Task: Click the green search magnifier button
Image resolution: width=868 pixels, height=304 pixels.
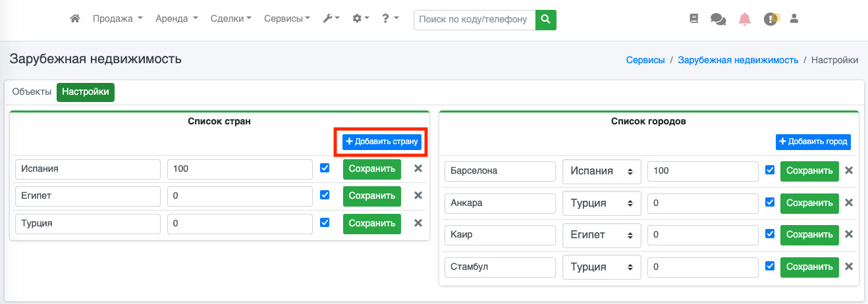Action: 545,20
